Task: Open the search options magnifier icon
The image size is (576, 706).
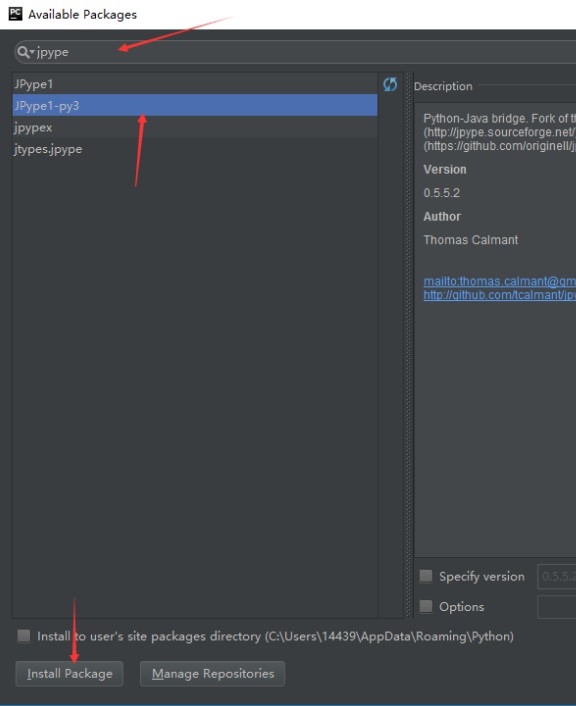Action: click(x=25, y=52)
